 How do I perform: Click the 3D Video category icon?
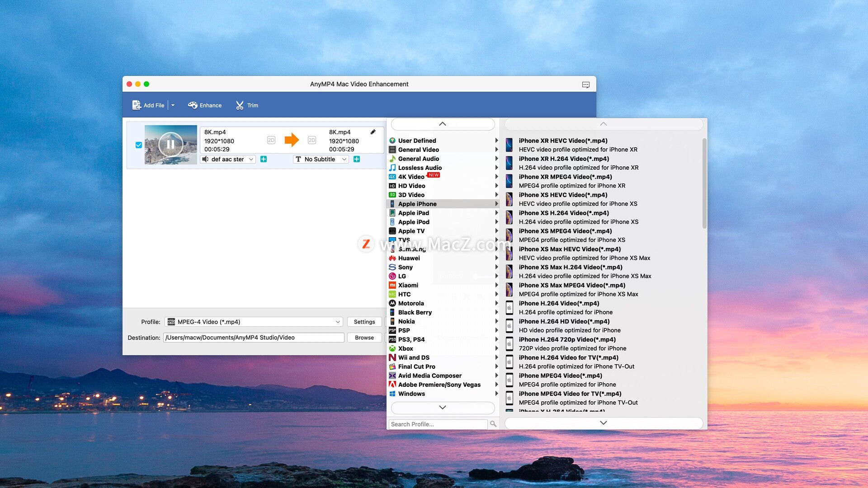click(x=392, y=195)
